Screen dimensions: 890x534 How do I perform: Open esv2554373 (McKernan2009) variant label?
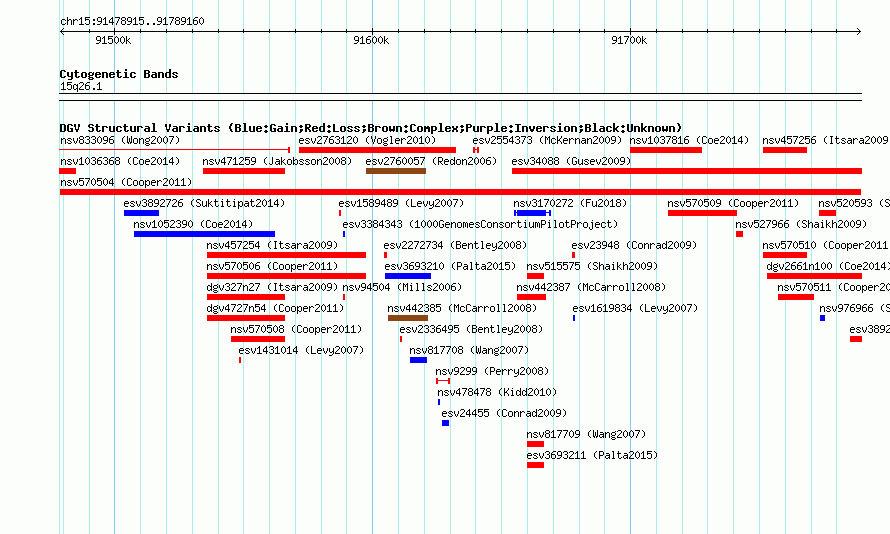pos(547,140)
